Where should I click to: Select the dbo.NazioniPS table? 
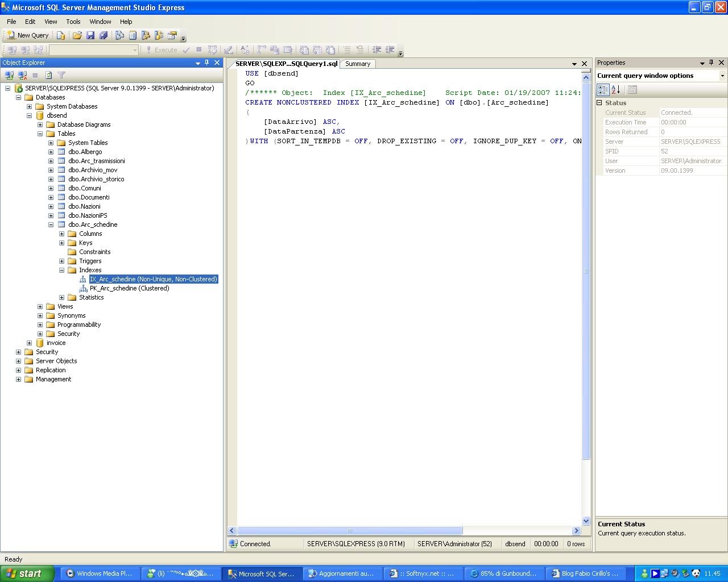88,215
